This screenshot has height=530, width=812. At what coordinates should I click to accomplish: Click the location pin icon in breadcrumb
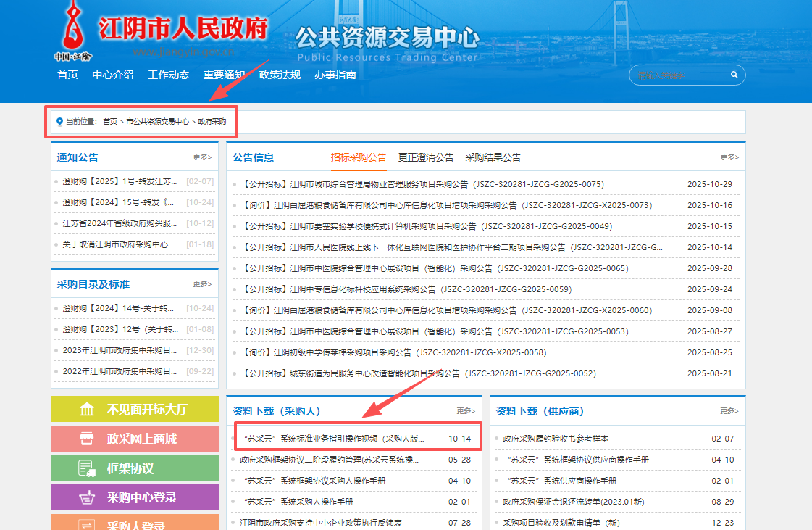click(59, 122)
